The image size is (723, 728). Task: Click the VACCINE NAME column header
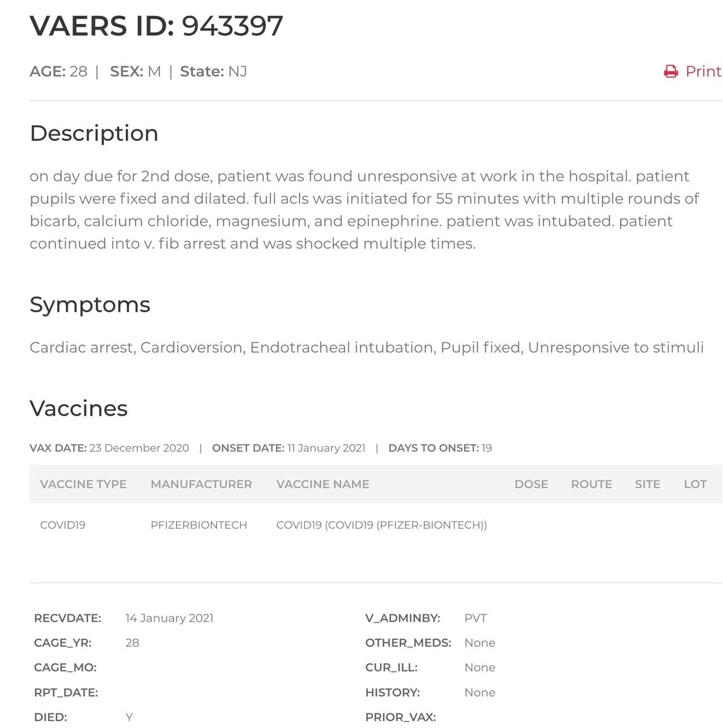(x=322, y=484)
